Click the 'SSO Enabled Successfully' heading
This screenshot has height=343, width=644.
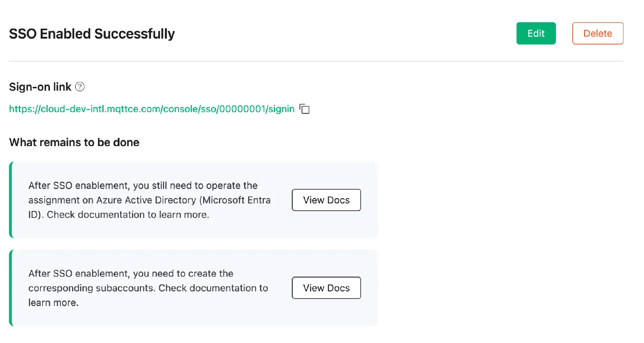coord(91,34)
